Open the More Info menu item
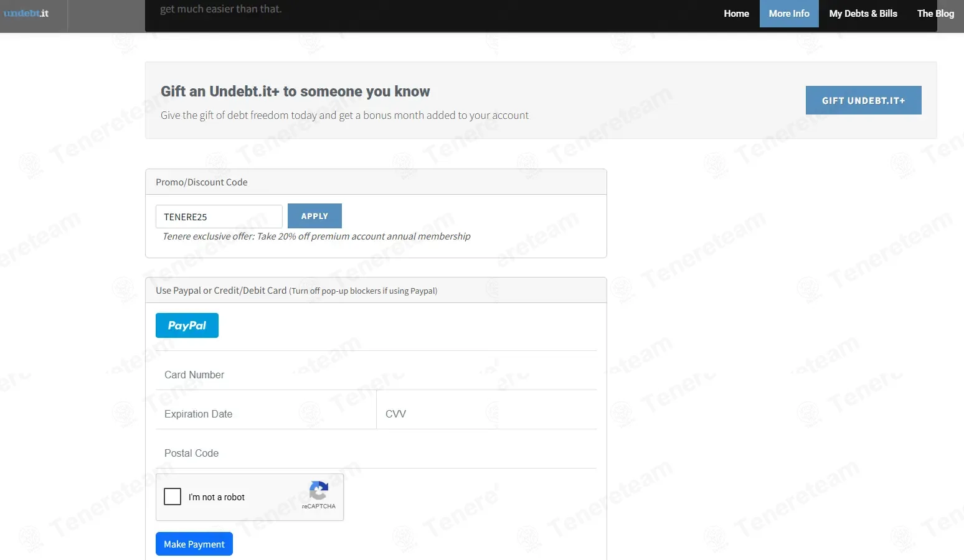The width and height of the screenshot is (964, 560). 789,13
